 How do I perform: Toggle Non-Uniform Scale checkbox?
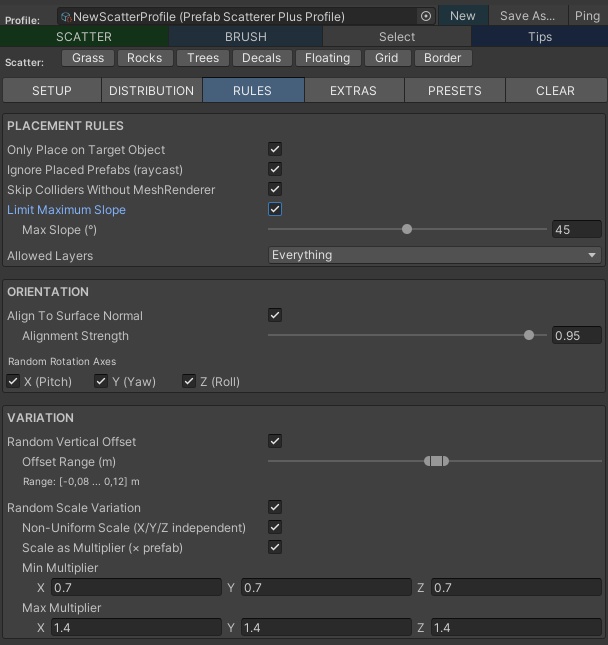275,527
